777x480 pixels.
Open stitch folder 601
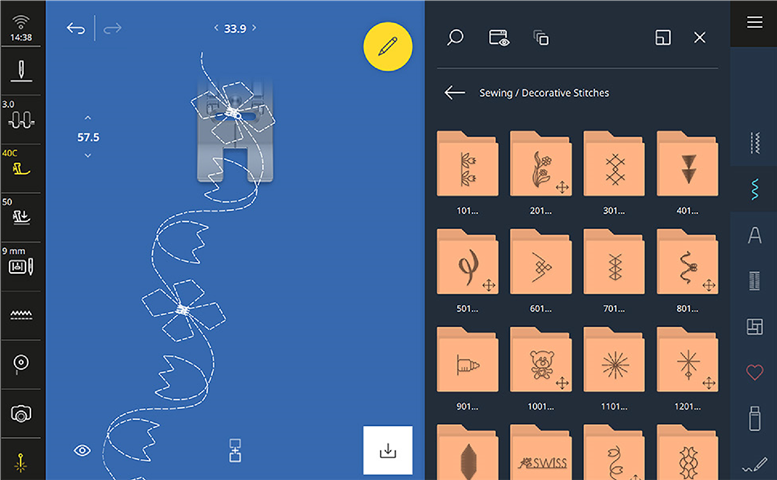point(541,262)
